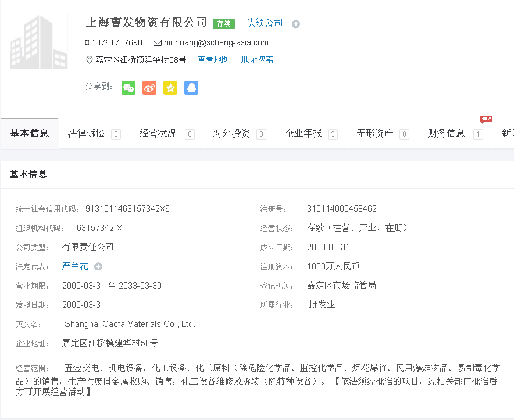Open the 企业年报 tab
Screen dimensions: 514x420
point(303,133)
